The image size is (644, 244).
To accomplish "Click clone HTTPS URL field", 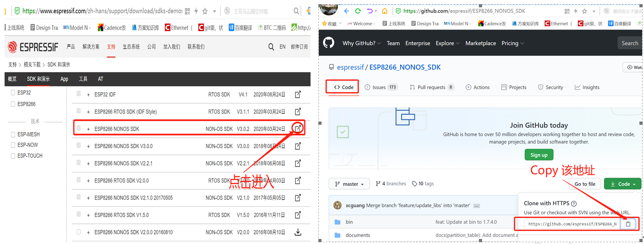I will [572, 224].
